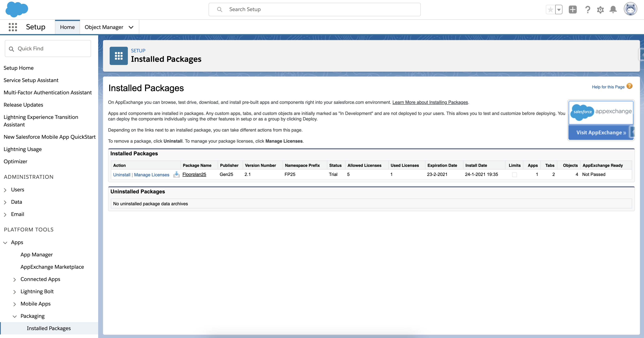Open the favorites star dropdown arrow
Viewport: 644px width, 338px height.
coord(559,10)
